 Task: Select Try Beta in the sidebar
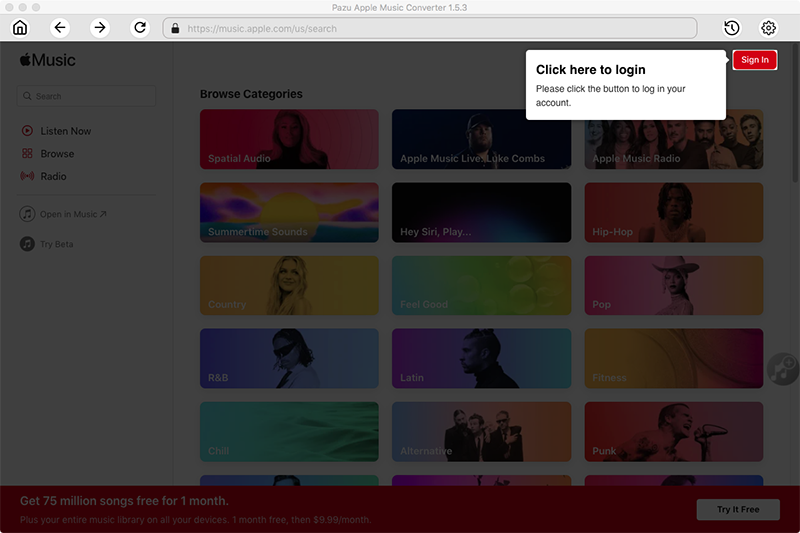pyautogui.click(x=56, y=244)
